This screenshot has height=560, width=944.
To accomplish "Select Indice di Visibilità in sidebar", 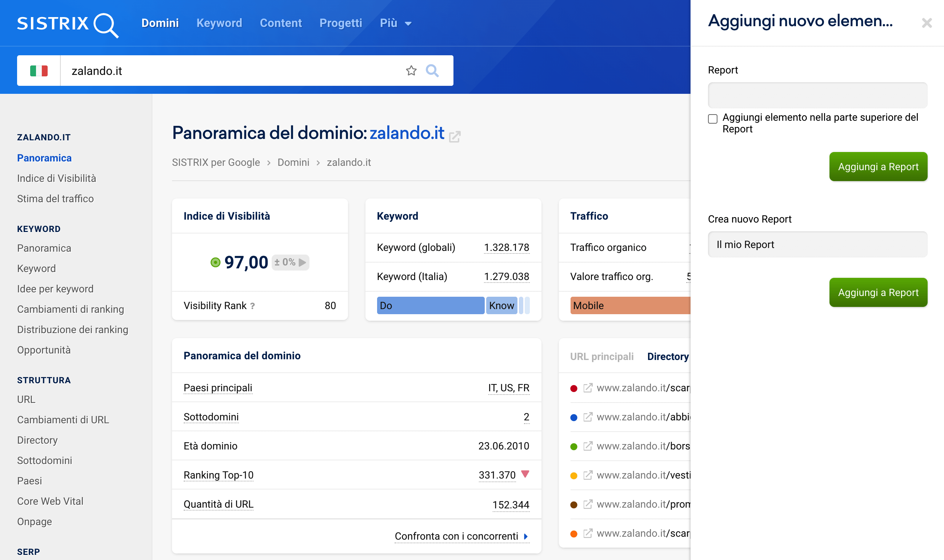I will 57,179.
